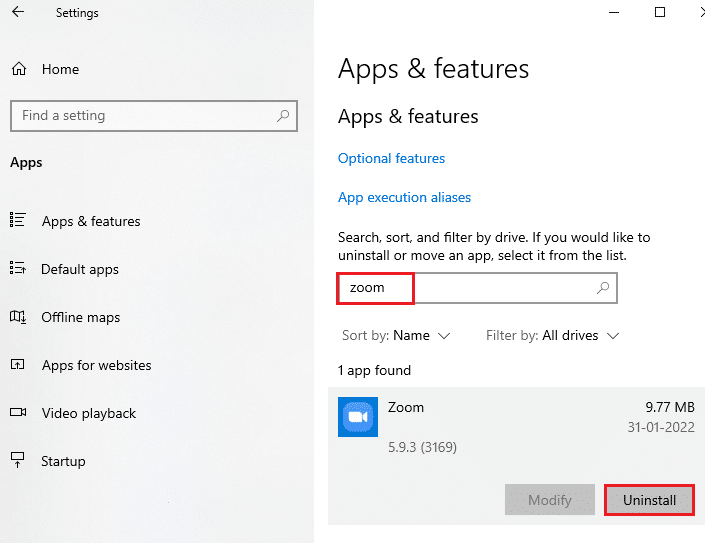Click the greyed-out Modify button
705x543 pixels.
550,500
